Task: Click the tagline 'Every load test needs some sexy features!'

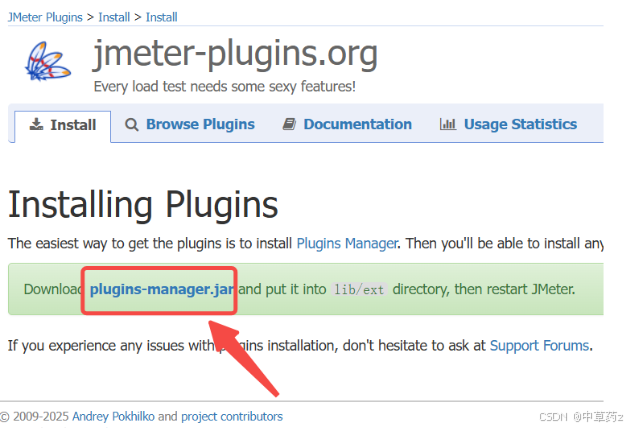Action: 225,86
